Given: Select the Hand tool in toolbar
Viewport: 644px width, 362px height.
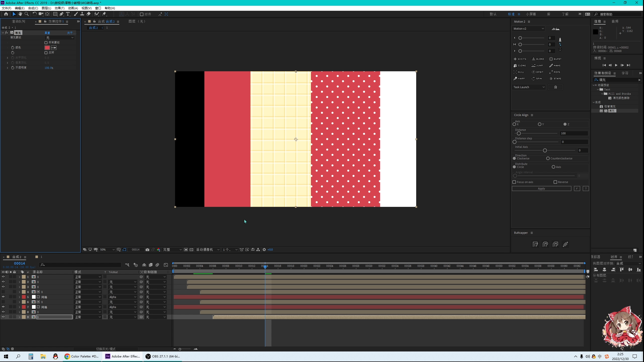Looking at the screenshot, I should pos(20,14).
